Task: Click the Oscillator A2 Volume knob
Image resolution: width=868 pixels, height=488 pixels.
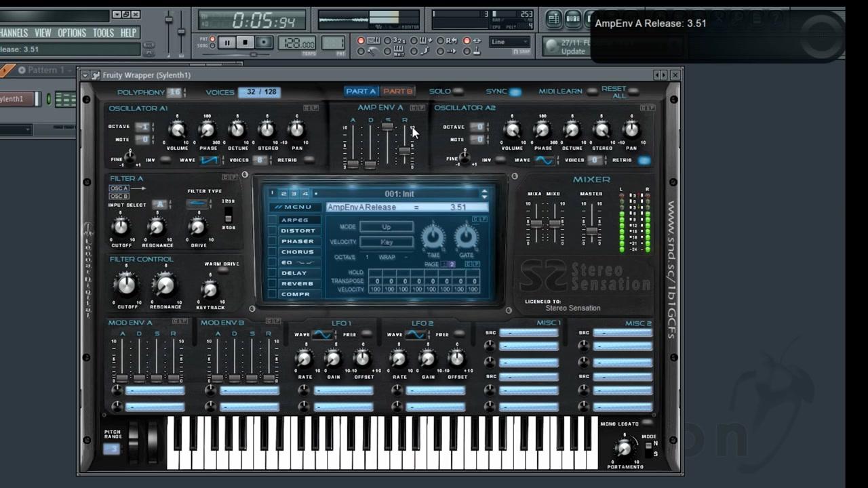Action: coord(512,130)
